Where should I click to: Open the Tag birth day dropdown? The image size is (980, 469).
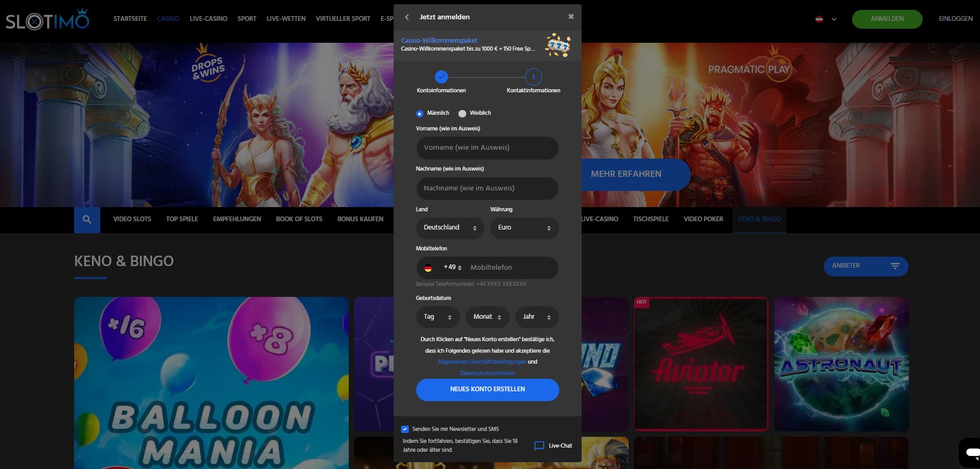(438, 317)
